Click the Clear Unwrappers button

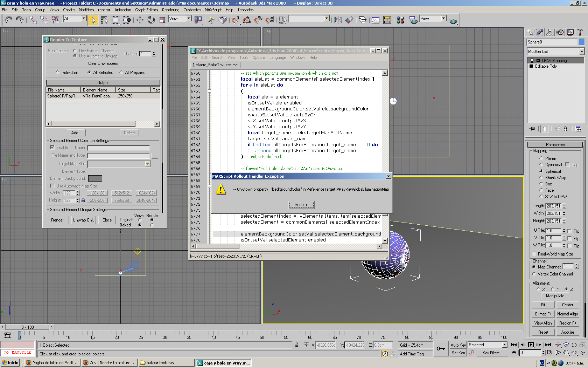click(x=103, y=63)
